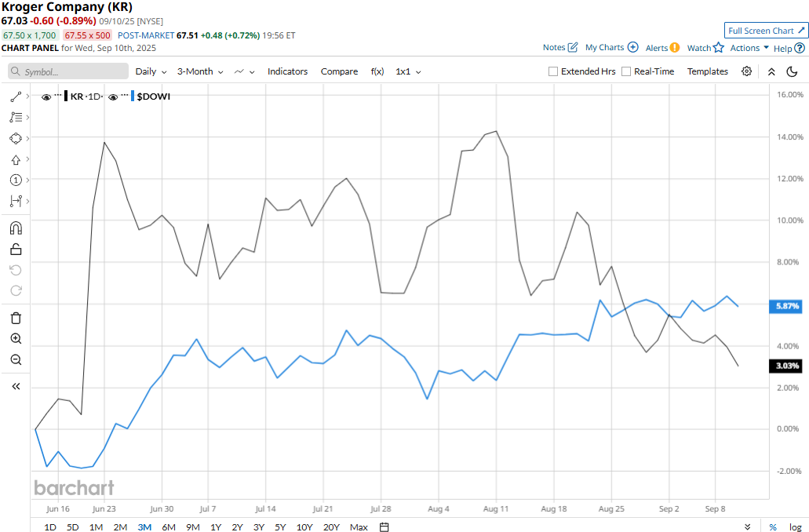809x532 pixels.
Task: Switch to the 6M time range
Action: [169, 527]
